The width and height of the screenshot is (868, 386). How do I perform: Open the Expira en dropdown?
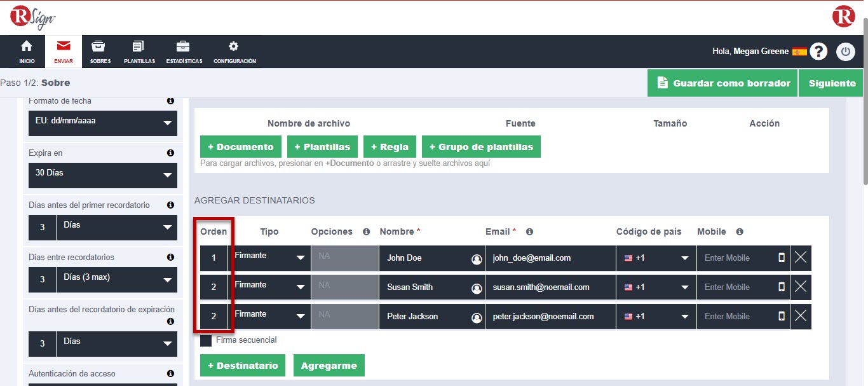(x=102, y=176)
